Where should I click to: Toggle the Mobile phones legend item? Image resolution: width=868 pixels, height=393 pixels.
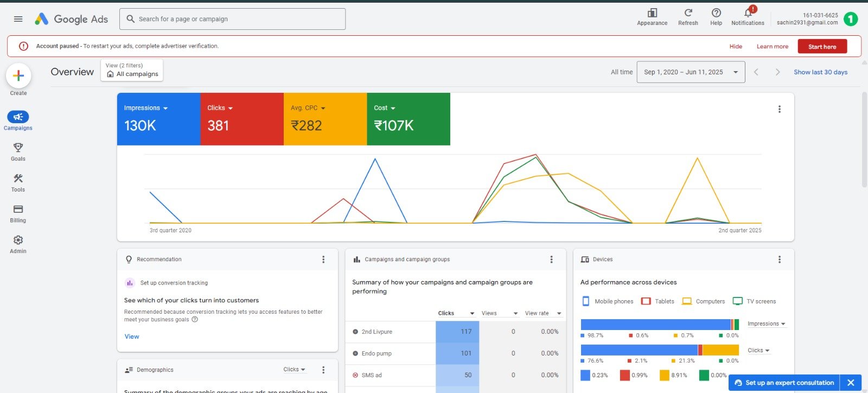click(607, 301)
